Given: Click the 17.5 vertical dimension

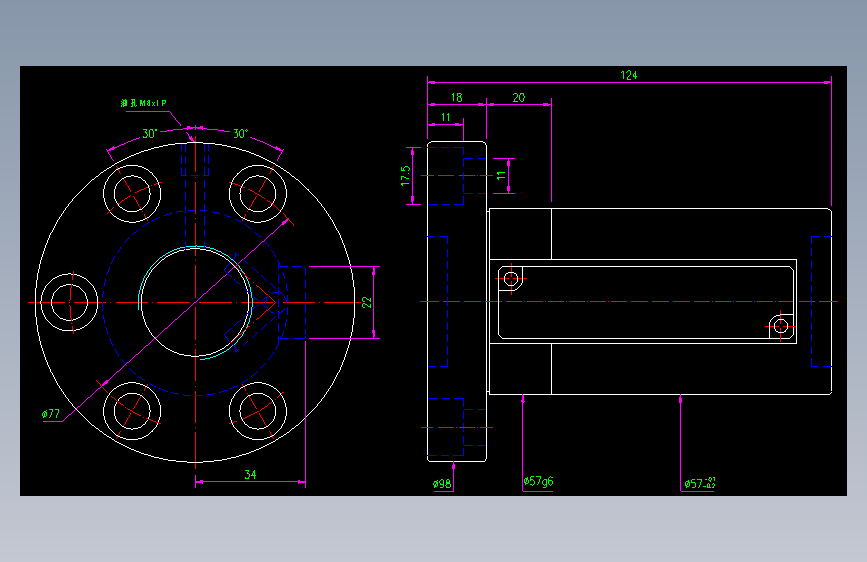Looking at the screenshot, I should (x=406, y=175).
